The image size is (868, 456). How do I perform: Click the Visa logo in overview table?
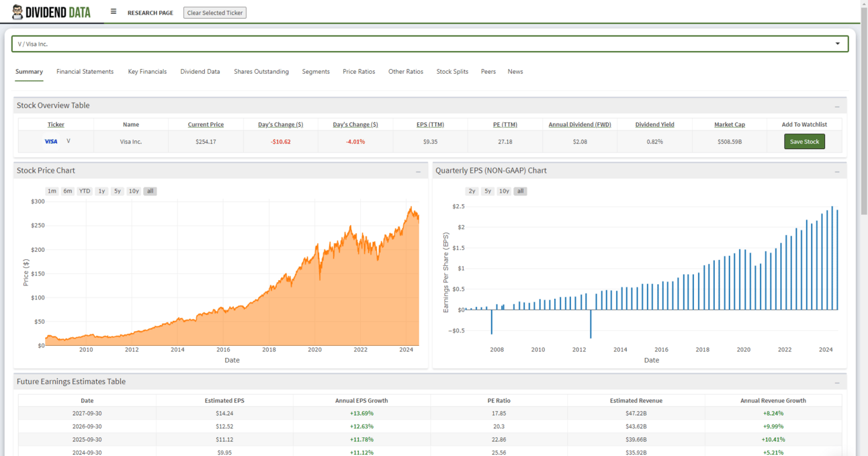tap(51, 142)
